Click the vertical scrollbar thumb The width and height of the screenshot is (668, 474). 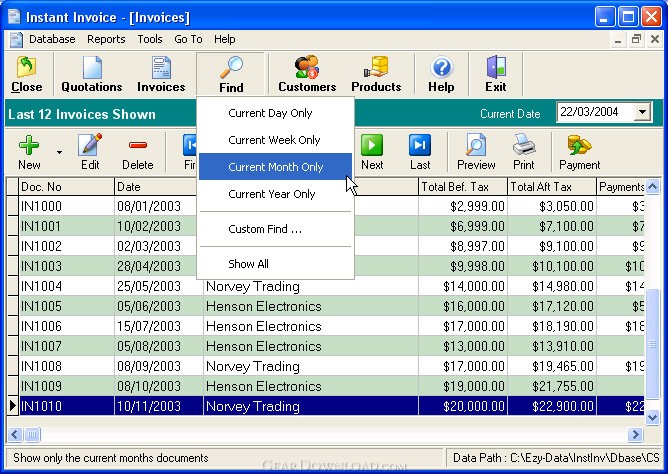pyautogui.click(x=652, y=344)
